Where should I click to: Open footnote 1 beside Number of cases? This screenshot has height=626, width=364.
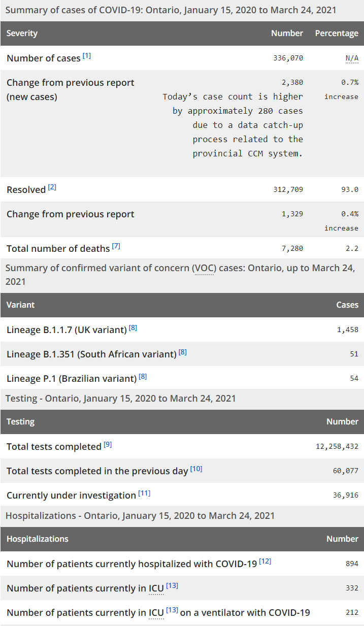(x=87, y=56)
